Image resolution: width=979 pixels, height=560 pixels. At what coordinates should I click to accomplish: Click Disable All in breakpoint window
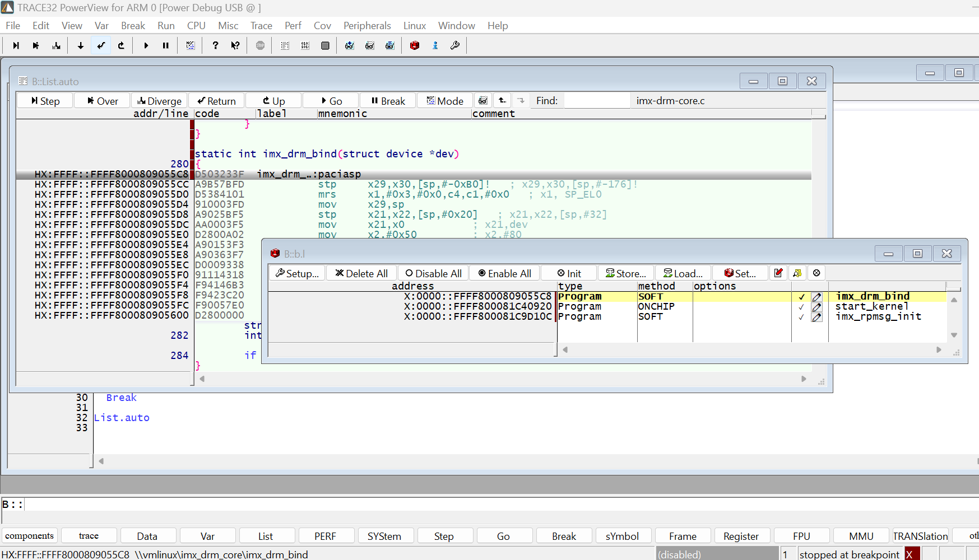(x=433, y=273)
